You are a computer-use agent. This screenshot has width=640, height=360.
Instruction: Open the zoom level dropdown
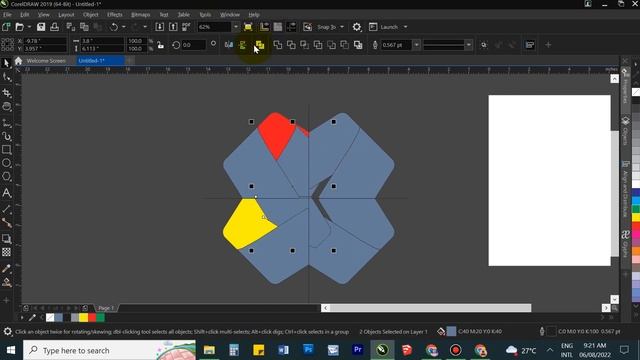pyautogui.click(x=236, y=27)
